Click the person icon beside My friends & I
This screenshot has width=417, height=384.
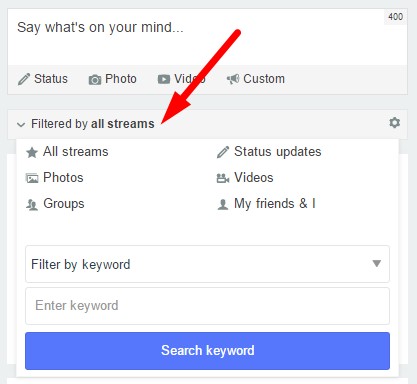pyautogui.click(x=223, y=204)
